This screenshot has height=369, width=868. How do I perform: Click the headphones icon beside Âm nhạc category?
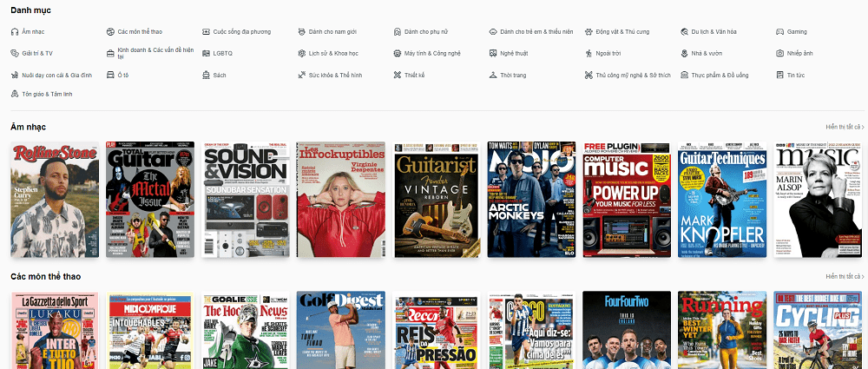pyautogui.click(x=15, y=31)
